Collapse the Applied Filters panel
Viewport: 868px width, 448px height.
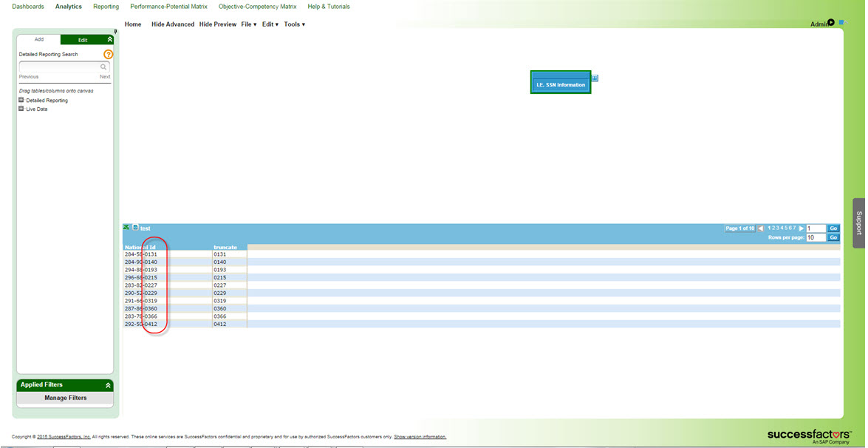click(108, 385)
